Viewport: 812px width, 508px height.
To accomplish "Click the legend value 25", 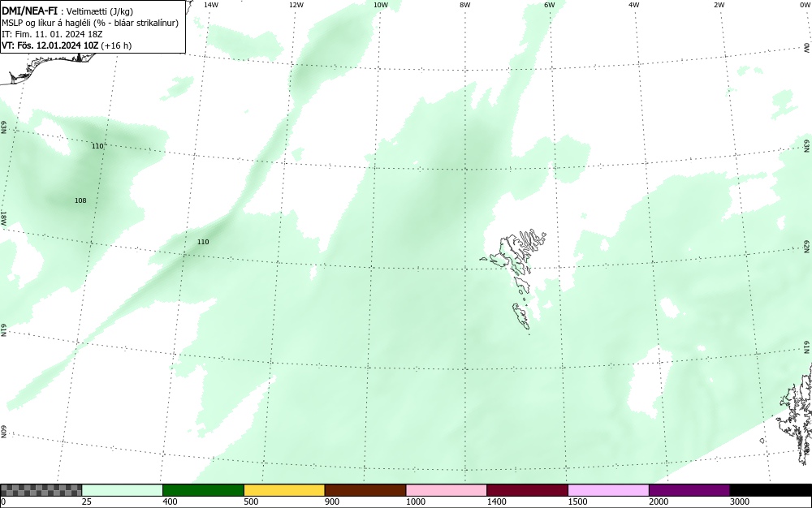I will pos(87,502).
